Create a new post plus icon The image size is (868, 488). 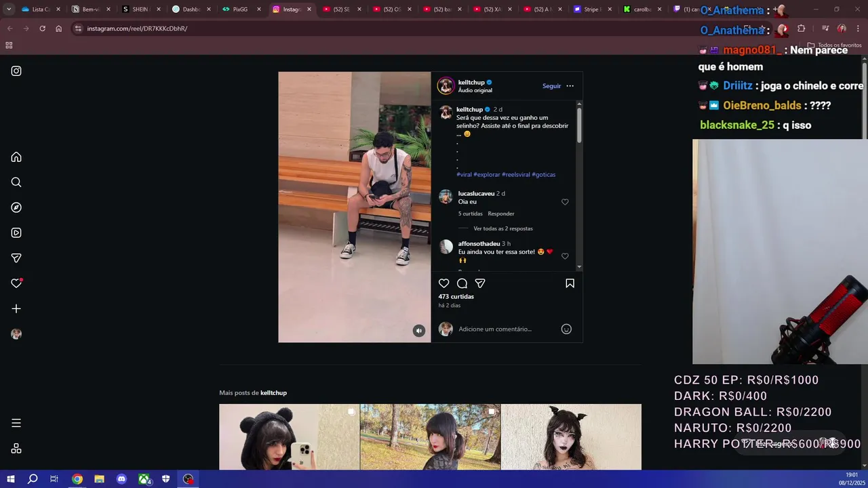pos(16,308)
